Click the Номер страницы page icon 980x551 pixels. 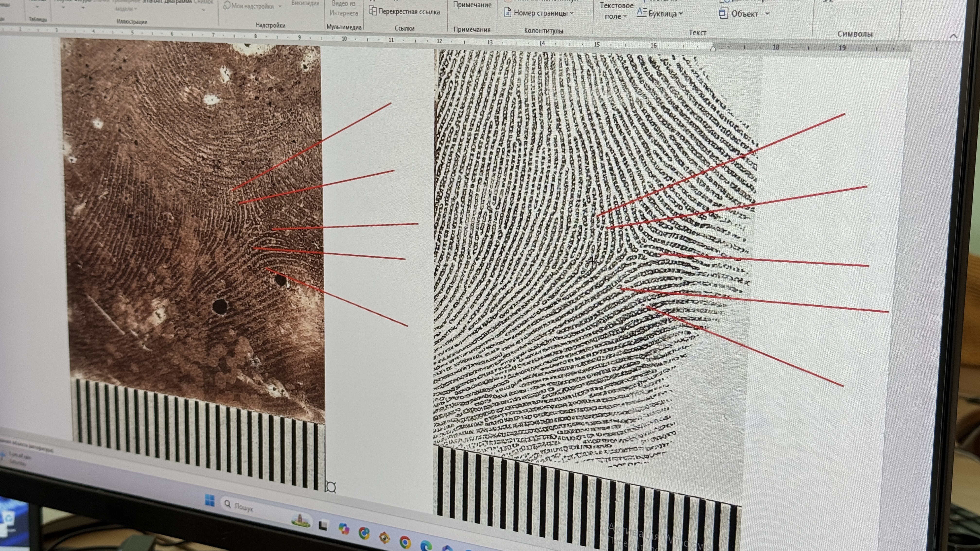[x=507, y=13]
